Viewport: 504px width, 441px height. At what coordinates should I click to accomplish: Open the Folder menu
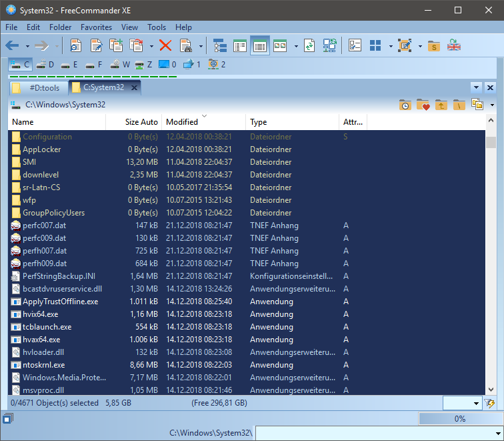[x=61, y=27]
